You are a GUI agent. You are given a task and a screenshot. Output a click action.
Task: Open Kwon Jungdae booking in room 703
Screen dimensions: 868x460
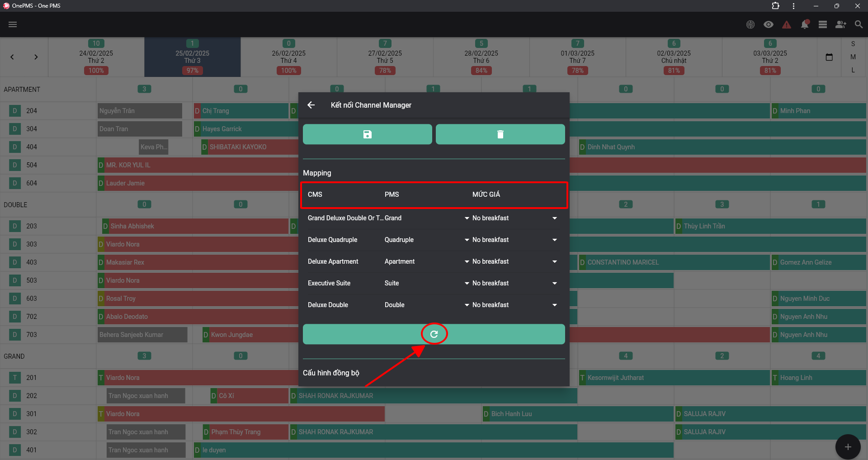pyautogui.click(x=250, y=335)
